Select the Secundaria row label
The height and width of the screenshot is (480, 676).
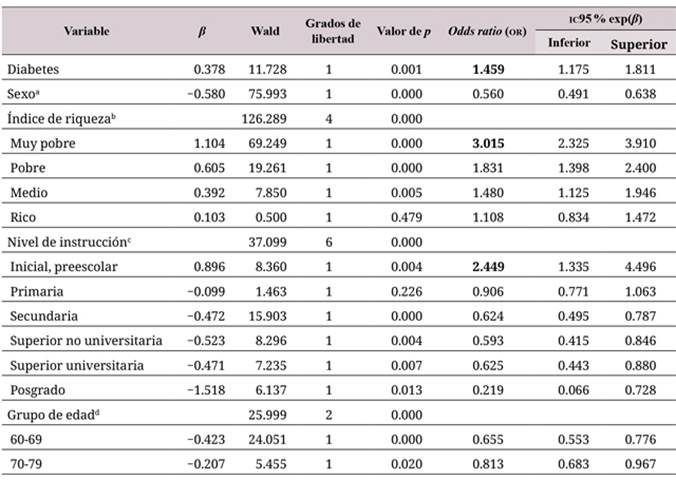[43, 315]
